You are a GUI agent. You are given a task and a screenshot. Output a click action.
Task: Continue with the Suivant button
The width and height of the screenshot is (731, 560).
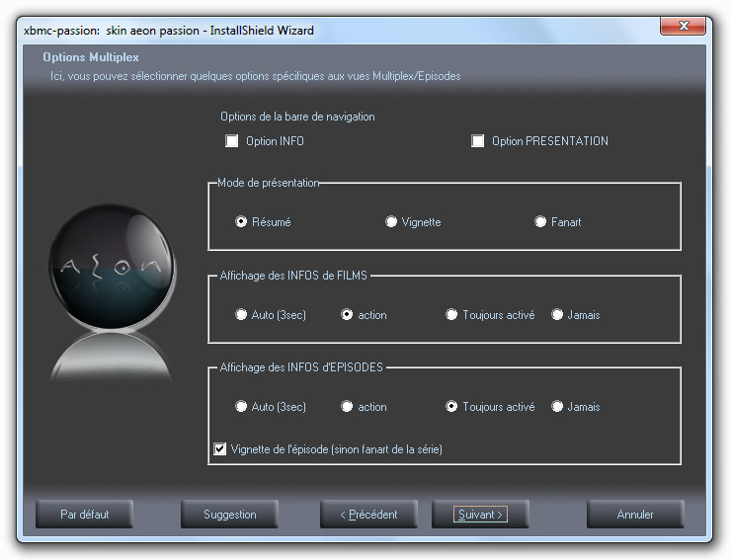point(480,515)
